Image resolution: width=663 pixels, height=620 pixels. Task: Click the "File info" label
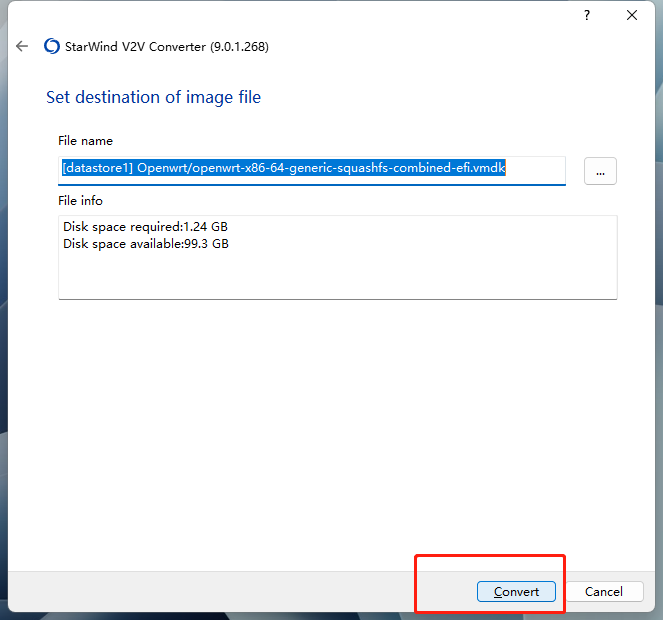(81, 201)
